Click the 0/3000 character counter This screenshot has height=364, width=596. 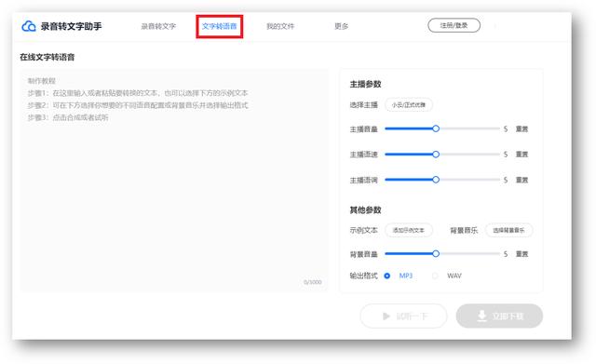313,282
